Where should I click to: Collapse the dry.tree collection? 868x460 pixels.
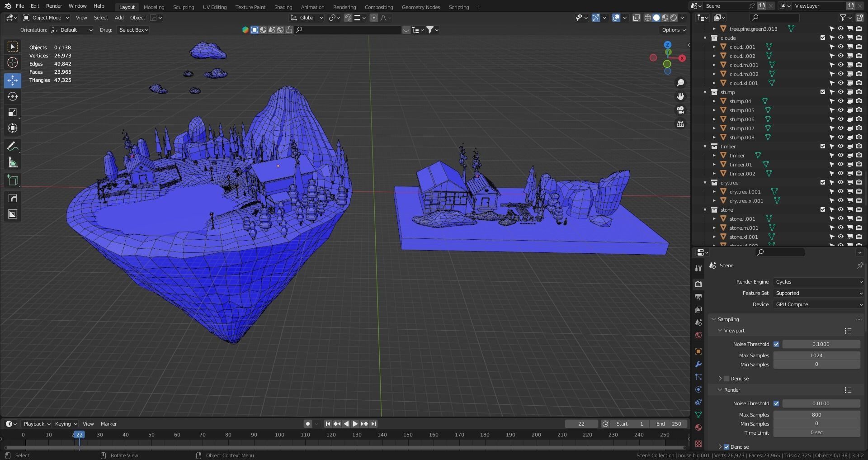pos(705,182)
